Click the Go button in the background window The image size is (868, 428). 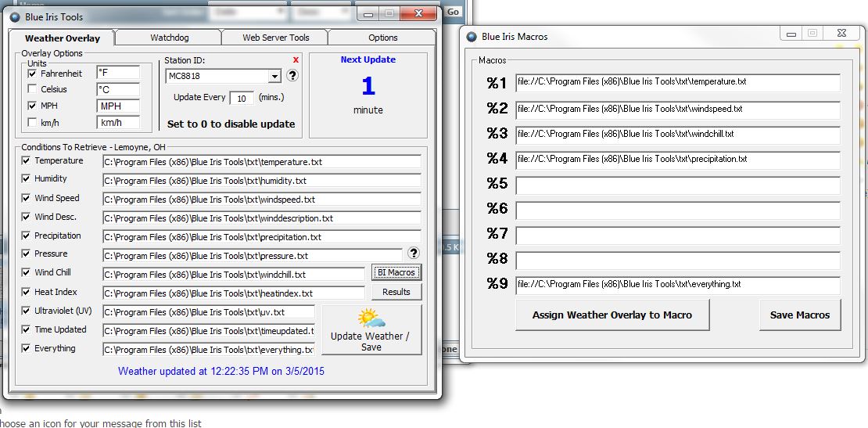[x=453, y=12]
